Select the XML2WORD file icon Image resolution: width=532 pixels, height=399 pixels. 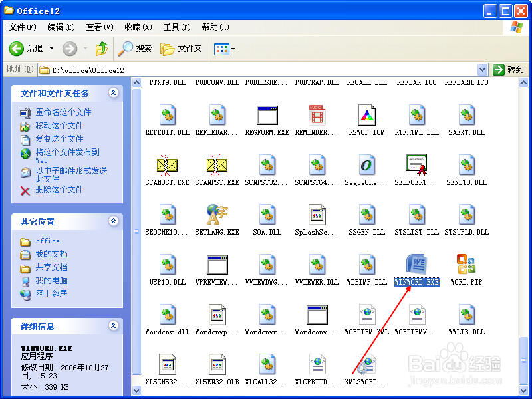pos(367,364)
